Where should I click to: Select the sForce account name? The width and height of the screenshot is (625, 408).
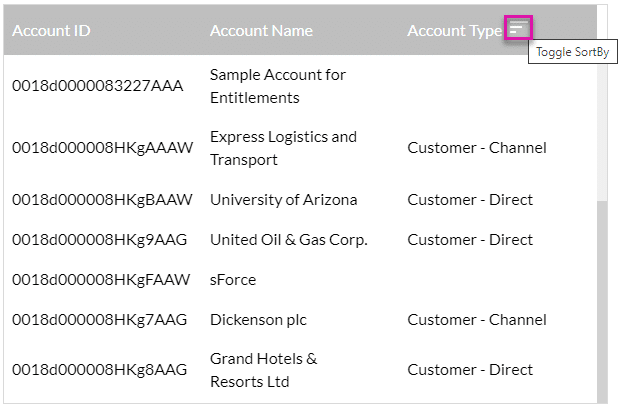point(233,280)
